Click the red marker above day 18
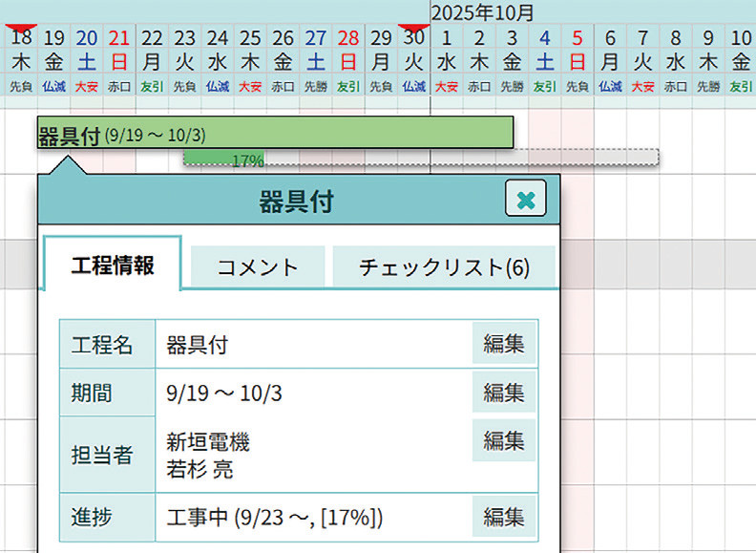Screen dimensions: 756x553 click(21, 28)
